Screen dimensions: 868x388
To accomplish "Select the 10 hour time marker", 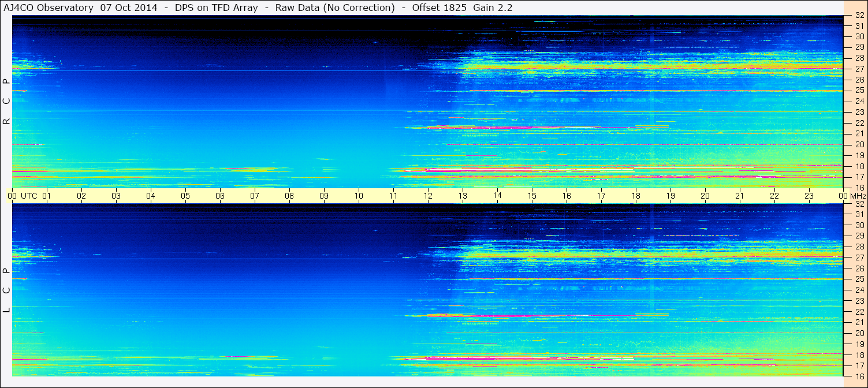I will point(359,196).
